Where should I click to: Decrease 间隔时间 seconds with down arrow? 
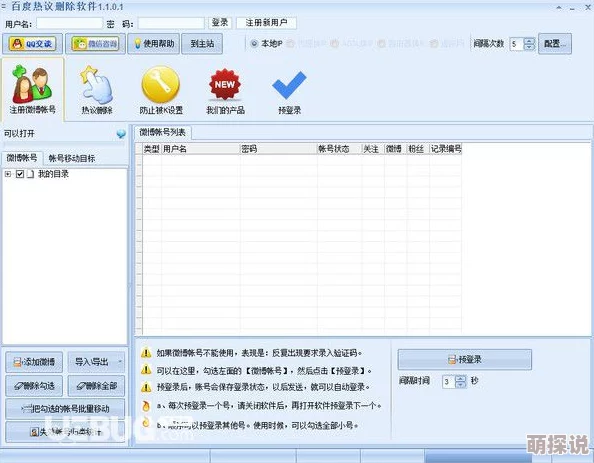[x=461, y=385]
